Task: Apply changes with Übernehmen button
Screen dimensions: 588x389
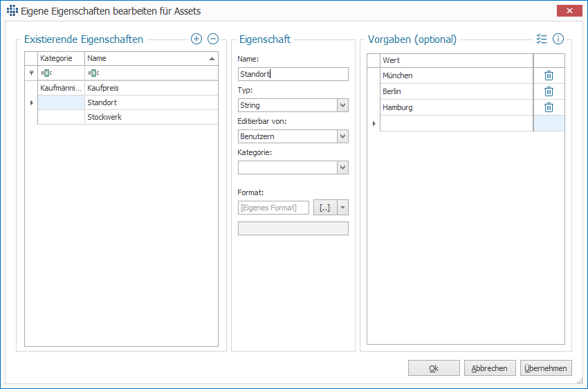Action: (546, 368)
